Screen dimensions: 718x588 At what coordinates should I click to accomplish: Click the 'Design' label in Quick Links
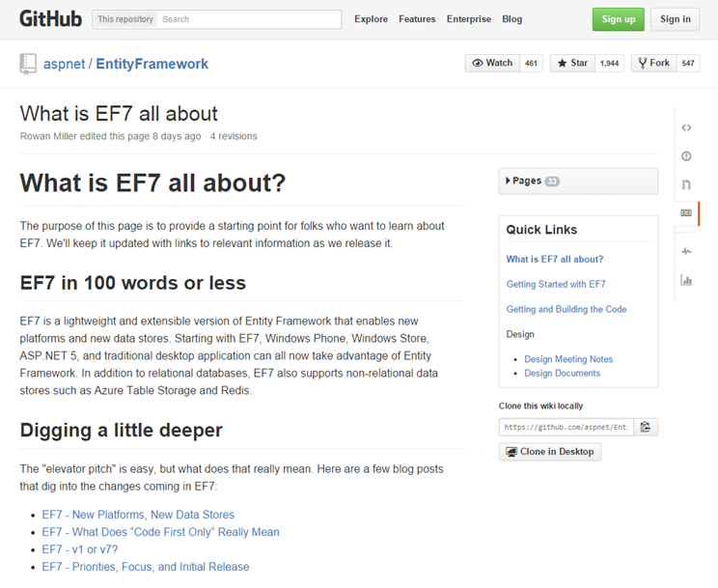(520, 335)
